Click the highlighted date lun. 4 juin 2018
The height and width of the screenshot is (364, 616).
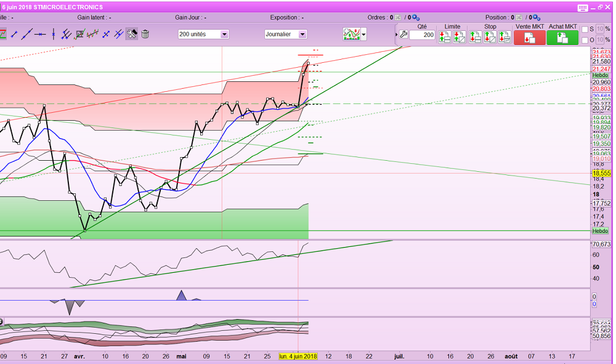click(298, 356)
